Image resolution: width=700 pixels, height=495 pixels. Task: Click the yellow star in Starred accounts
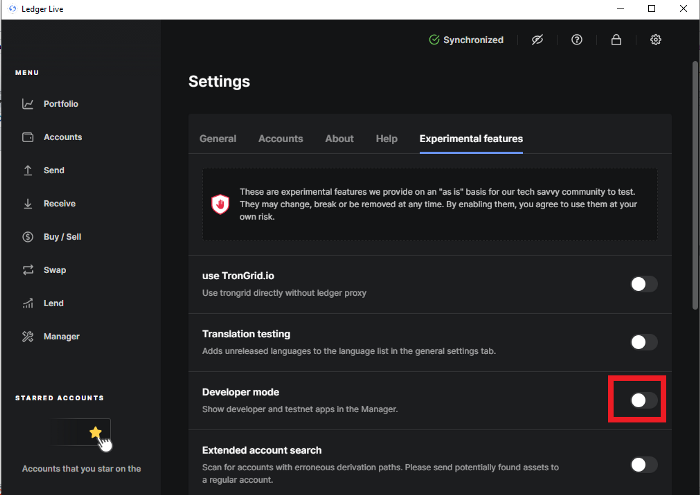point(96,432)
